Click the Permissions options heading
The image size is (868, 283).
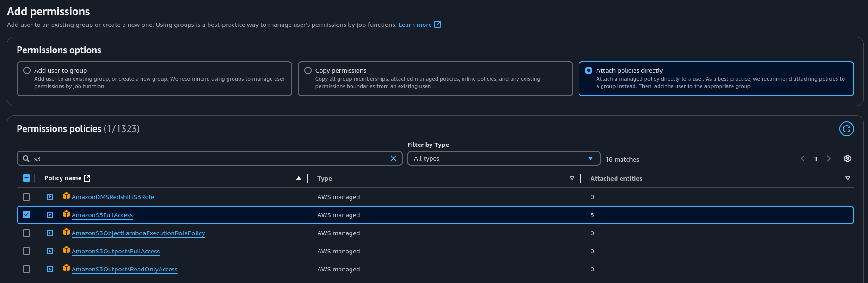pos(59,50)
